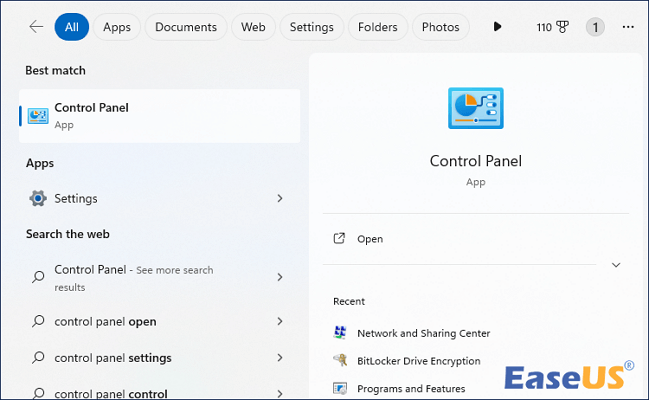The image size is (649, 400).
Task: Switch to the Apps filter tab
Action: coord(117,27)
